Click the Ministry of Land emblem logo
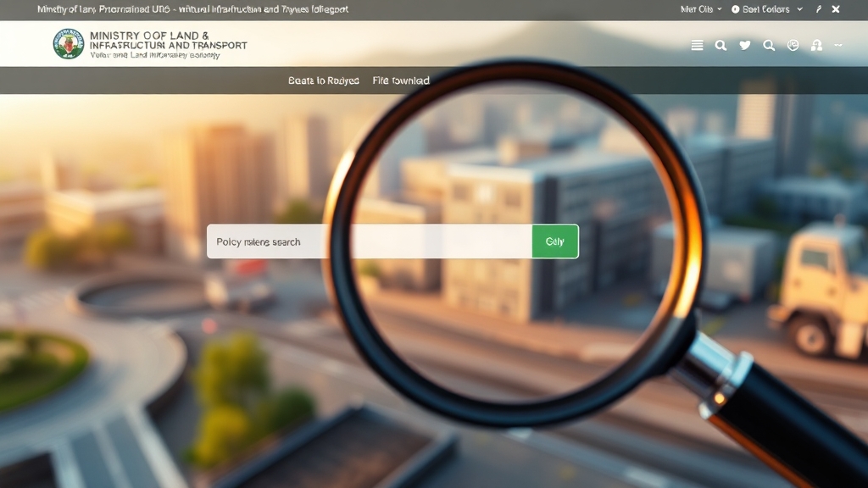Viewport: 868px width, 488px height. tap(68, 44)
